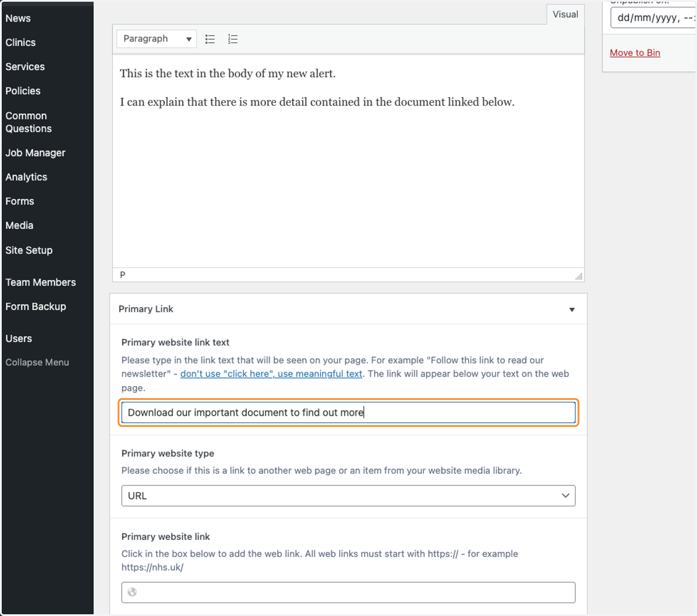Insert a numbered list in the editor
This screenshot has width=697, height=616.
tap(233, 39)
